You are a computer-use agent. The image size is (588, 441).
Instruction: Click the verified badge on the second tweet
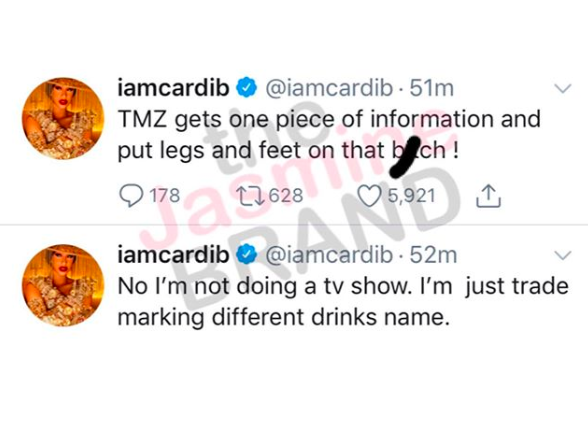tap(246, 255)
